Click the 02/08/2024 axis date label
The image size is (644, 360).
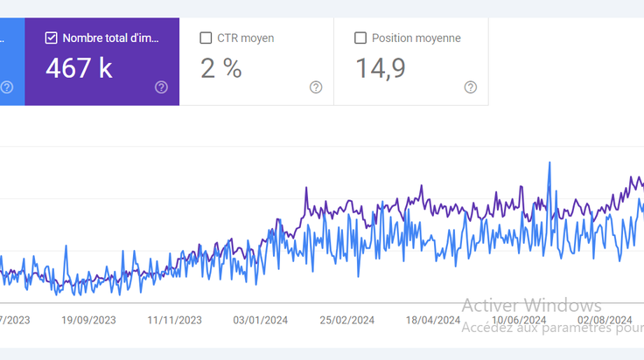pyautogui.click(x=605, y=320)
